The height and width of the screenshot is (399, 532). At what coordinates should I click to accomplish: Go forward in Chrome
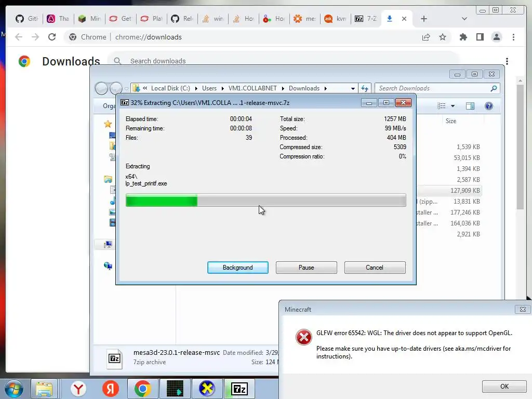tap(35, 37)
